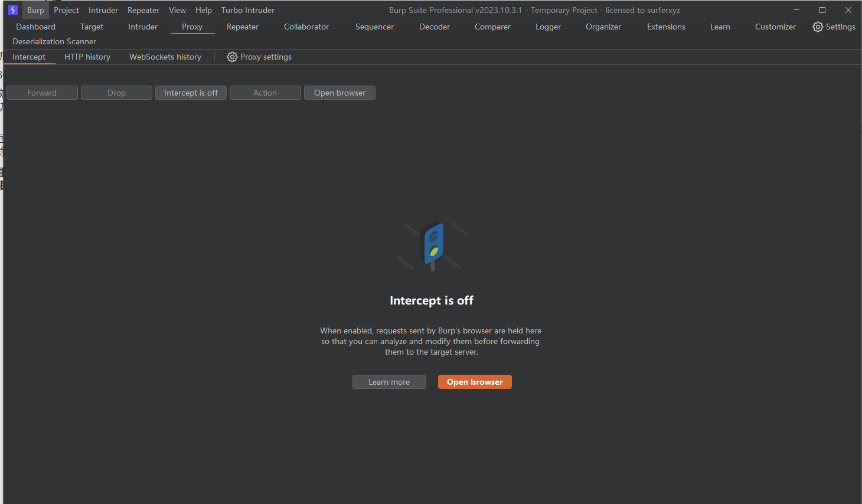Click the Proxy settings gear icon
Viewport: 862px width, 504px height.
pos(232,57)
